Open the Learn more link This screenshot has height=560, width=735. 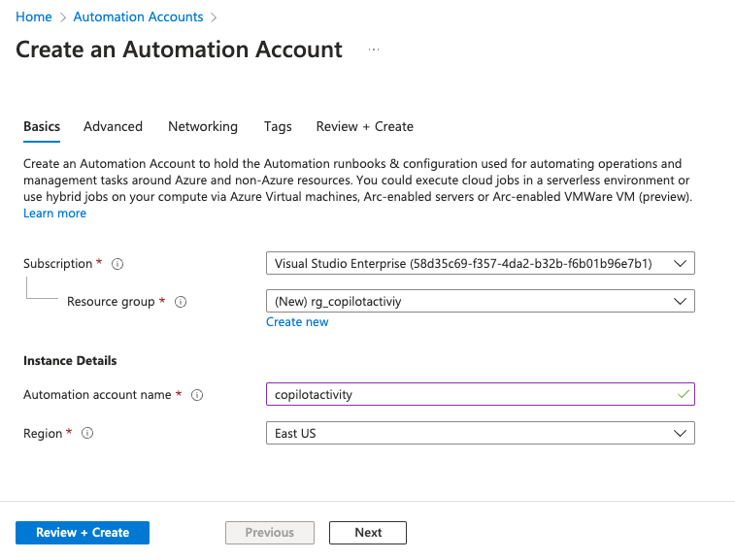pos(54,214)
